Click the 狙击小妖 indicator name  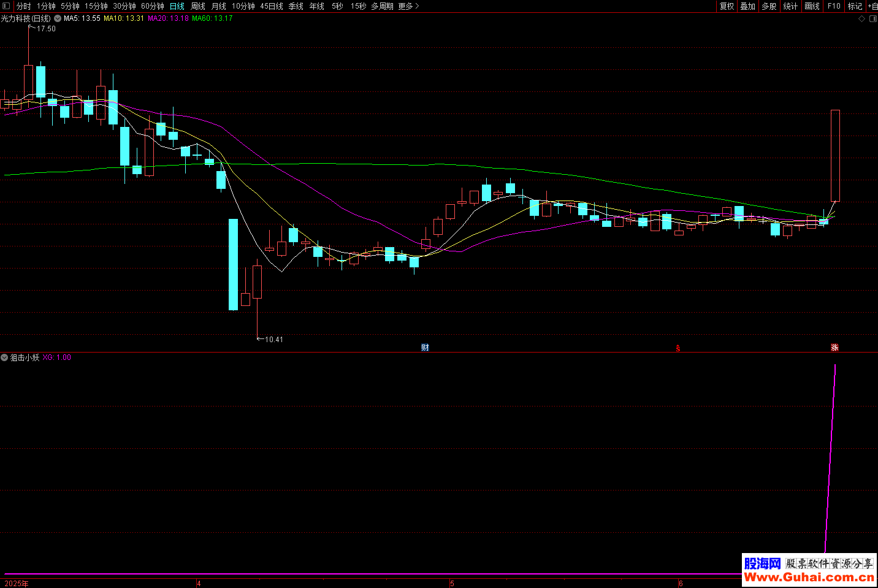coord(25,357)
